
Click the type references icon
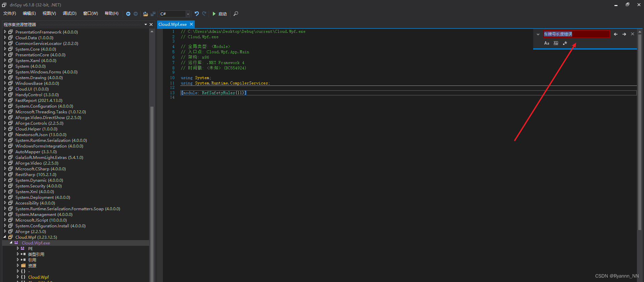pyautogui.click(x=23, y=254)
